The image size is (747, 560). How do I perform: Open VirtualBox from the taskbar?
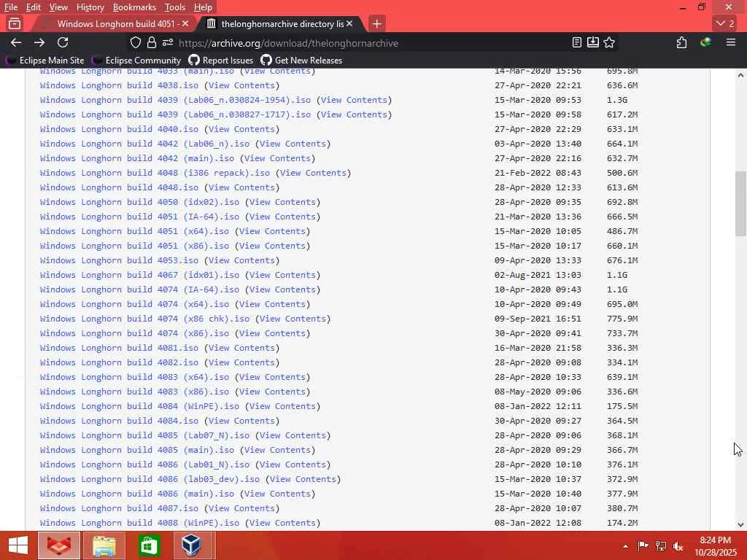[x=192, y=545]
